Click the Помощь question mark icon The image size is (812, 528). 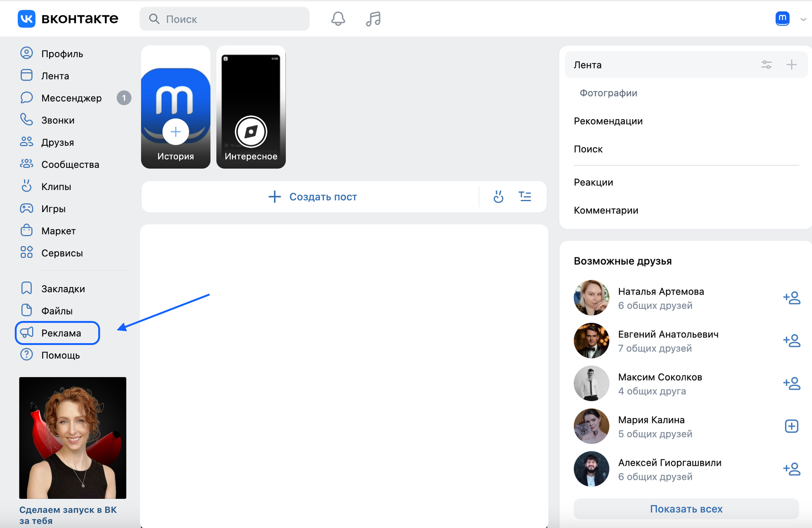point(27,355)
